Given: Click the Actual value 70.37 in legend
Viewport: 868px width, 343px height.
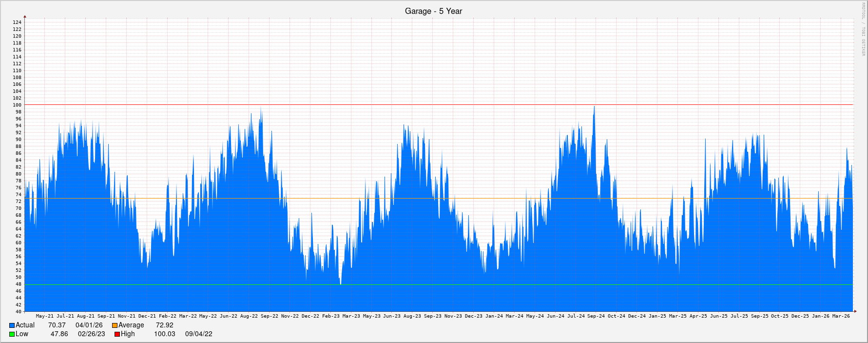Looking at the screenshot, I should pyautogui.click(x=57, y=325).
